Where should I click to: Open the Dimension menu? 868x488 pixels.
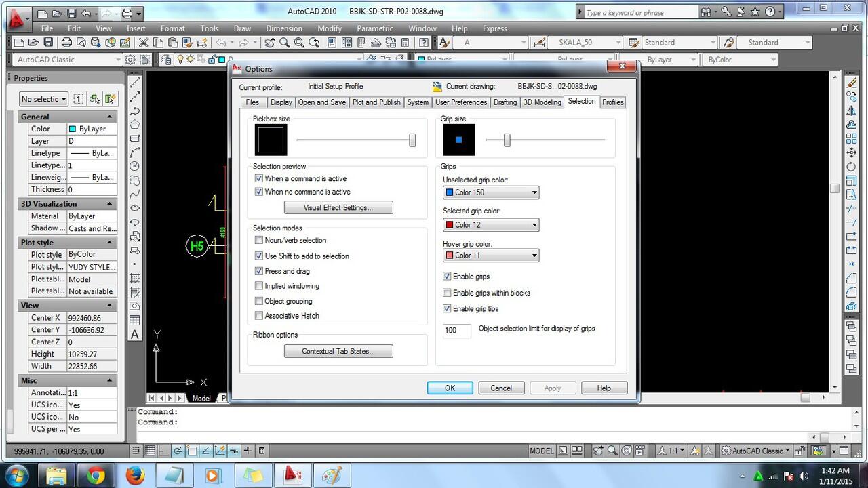point(284,28)
